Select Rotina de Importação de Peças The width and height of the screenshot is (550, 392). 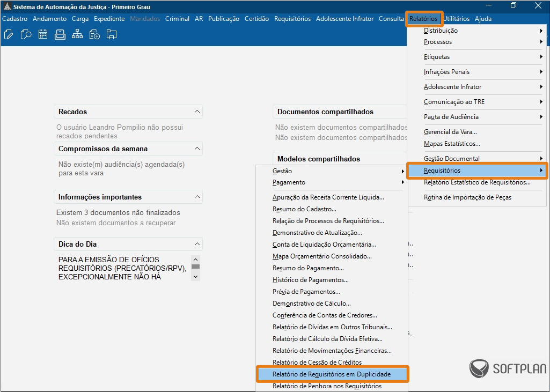click(477, 197)
